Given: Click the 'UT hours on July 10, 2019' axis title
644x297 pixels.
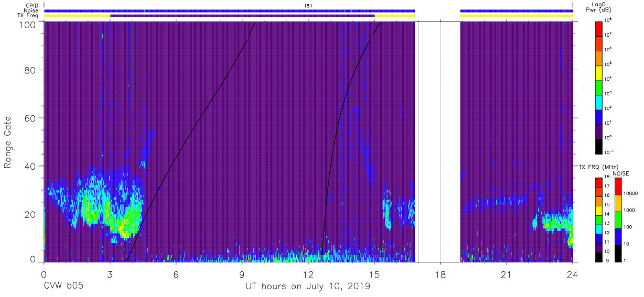Looking at the screenshot, I should click(308, 287).
